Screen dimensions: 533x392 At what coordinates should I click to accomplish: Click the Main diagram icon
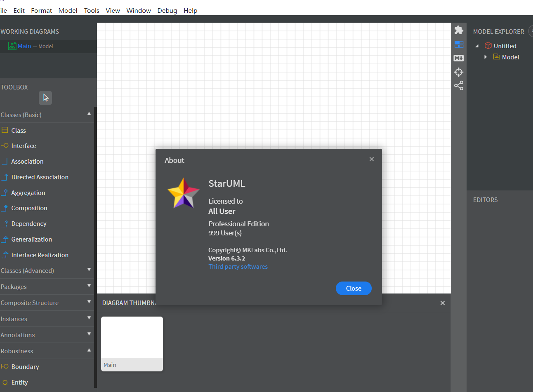pyautogui.click(x=12, y=46)
